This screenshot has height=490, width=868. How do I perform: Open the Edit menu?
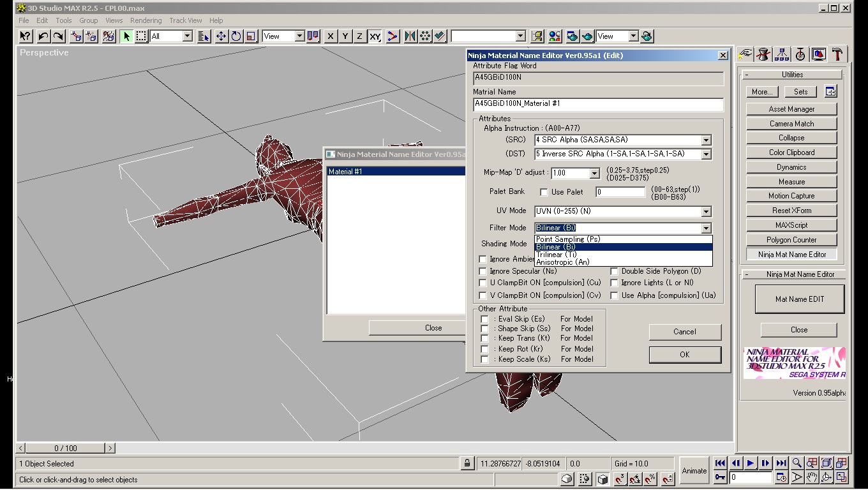pos(42,20)
